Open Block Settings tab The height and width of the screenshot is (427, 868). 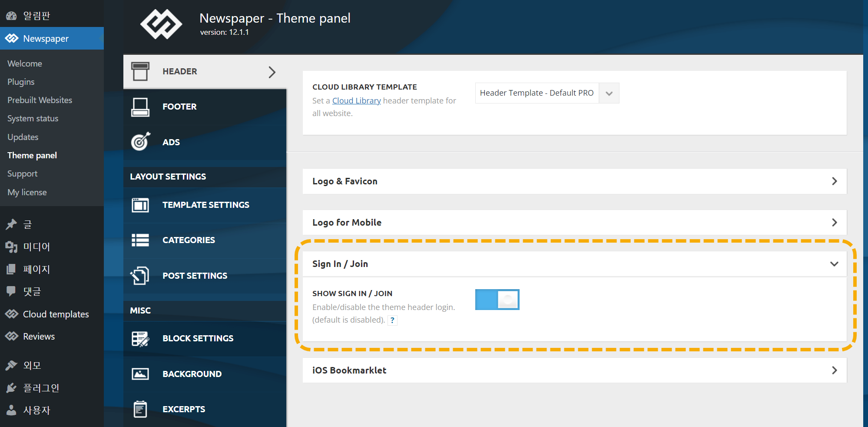coord(205,338)
